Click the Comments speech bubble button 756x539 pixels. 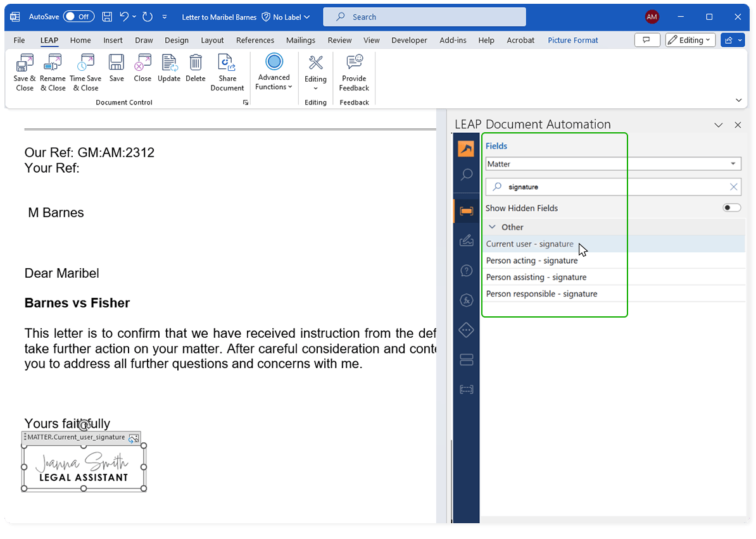(646, 40)
